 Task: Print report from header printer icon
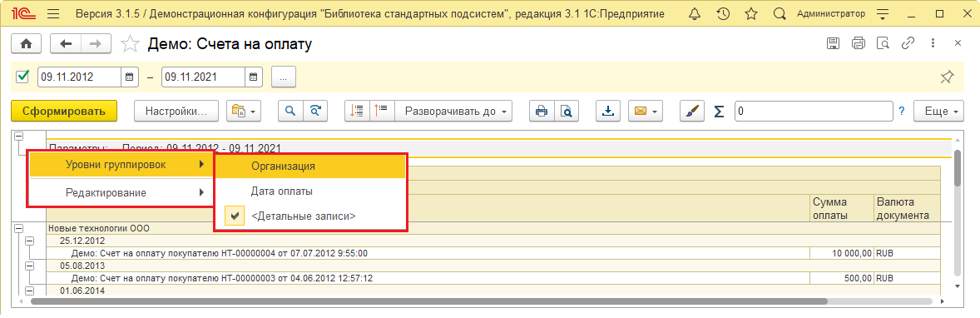click(x=859, y=43)
